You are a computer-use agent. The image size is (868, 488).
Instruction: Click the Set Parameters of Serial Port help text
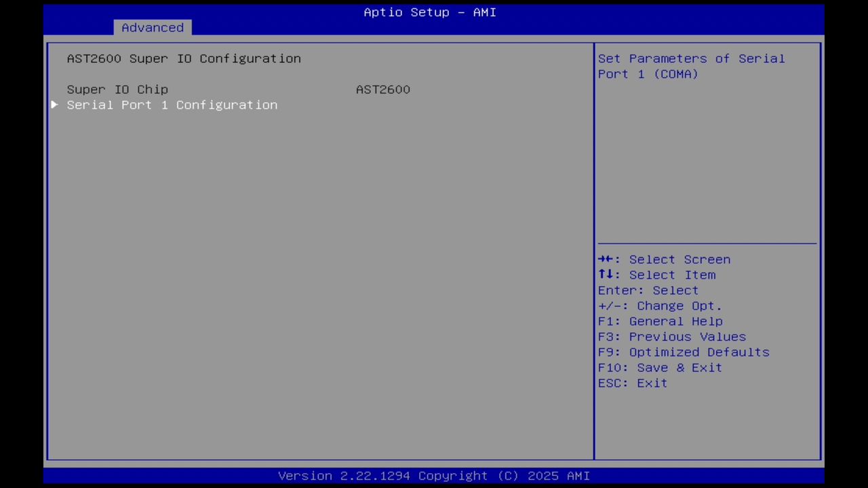tap(691, 66)
